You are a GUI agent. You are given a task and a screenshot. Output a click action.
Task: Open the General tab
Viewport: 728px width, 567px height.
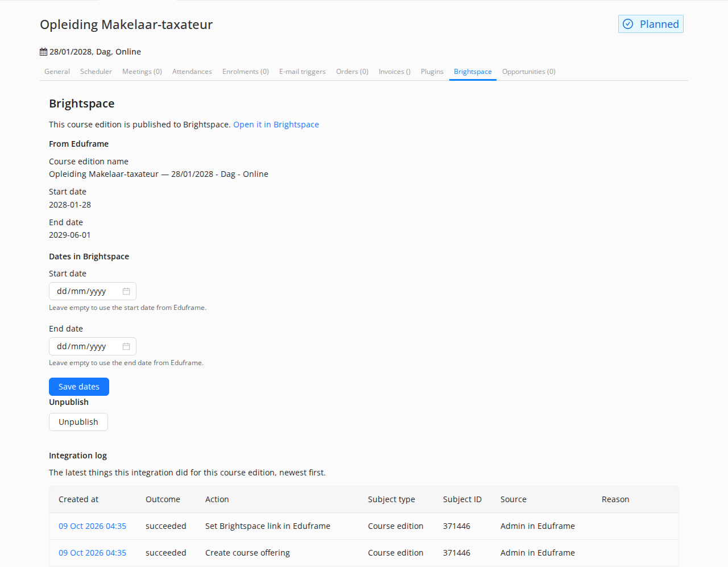pos(57,72)
